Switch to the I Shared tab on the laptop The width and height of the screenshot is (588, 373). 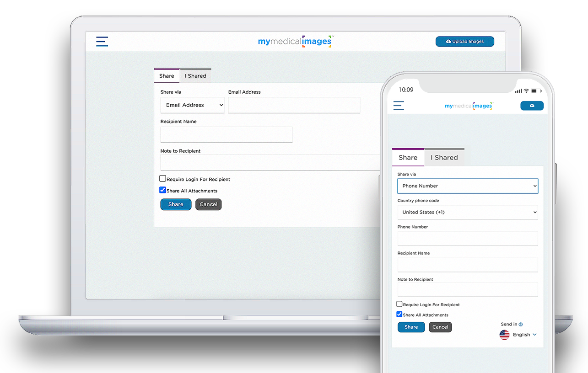[x=195, y=76]
